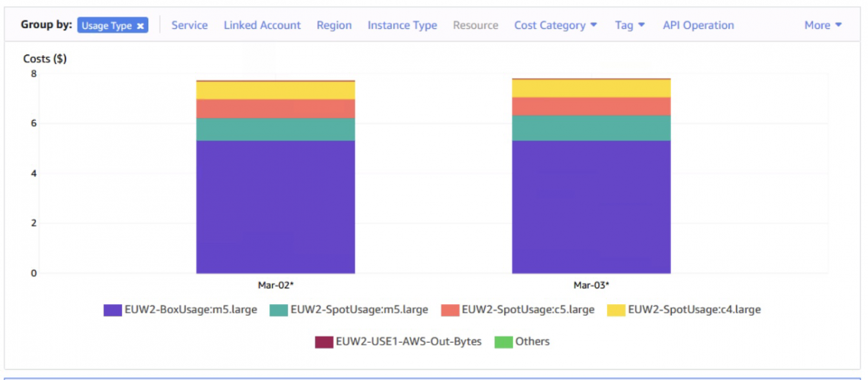The height and width of the screenshot is (380, 868).
Task: Open the Cost Category dropdown
Action: click(x=556, y=25)
